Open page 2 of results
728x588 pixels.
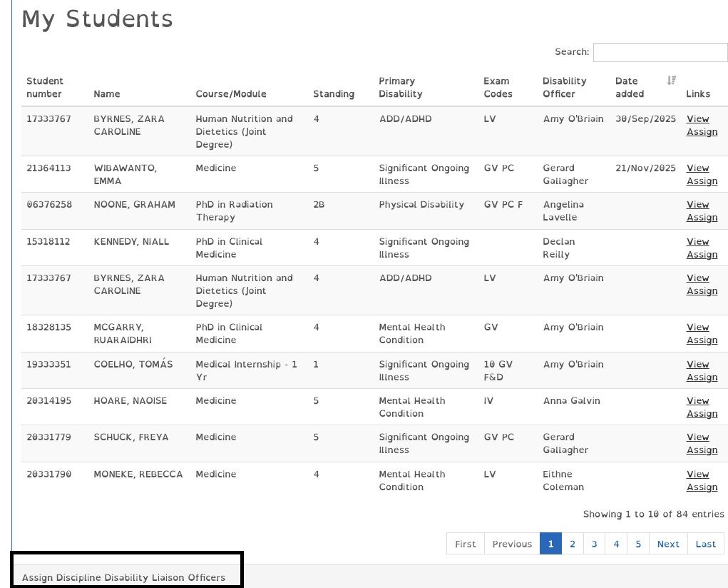coord(572,543)
